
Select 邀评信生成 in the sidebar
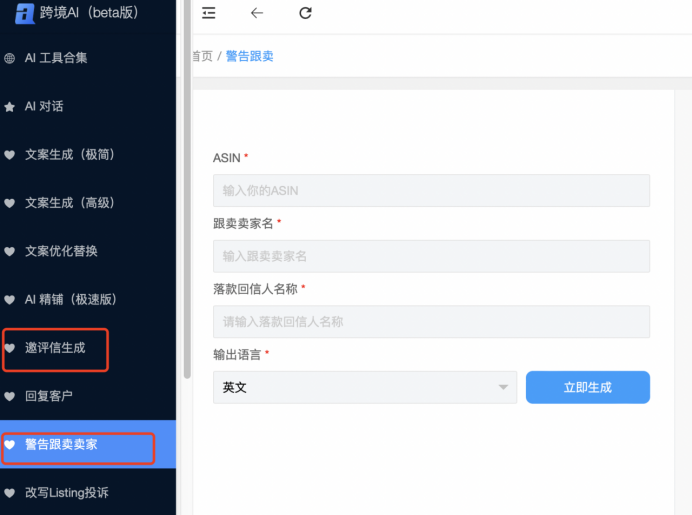pos(55,348)
